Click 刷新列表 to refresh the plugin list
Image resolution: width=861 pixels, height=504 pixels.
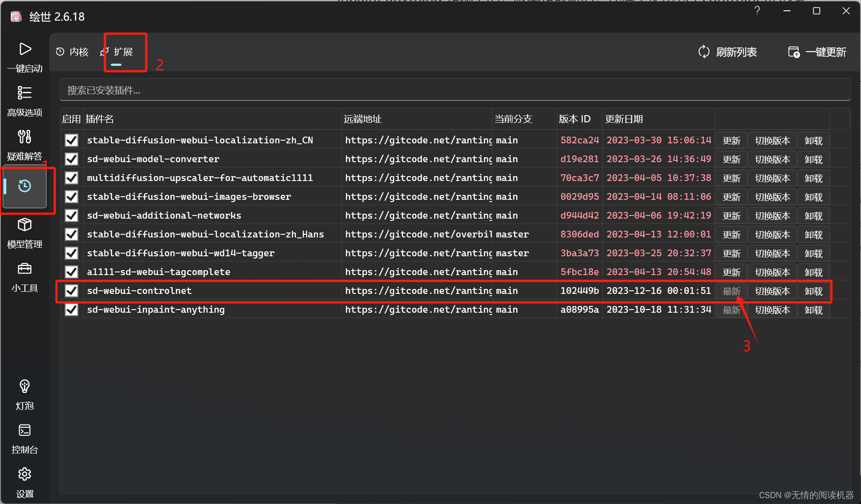pyautogui.click(x=728, y=52)
